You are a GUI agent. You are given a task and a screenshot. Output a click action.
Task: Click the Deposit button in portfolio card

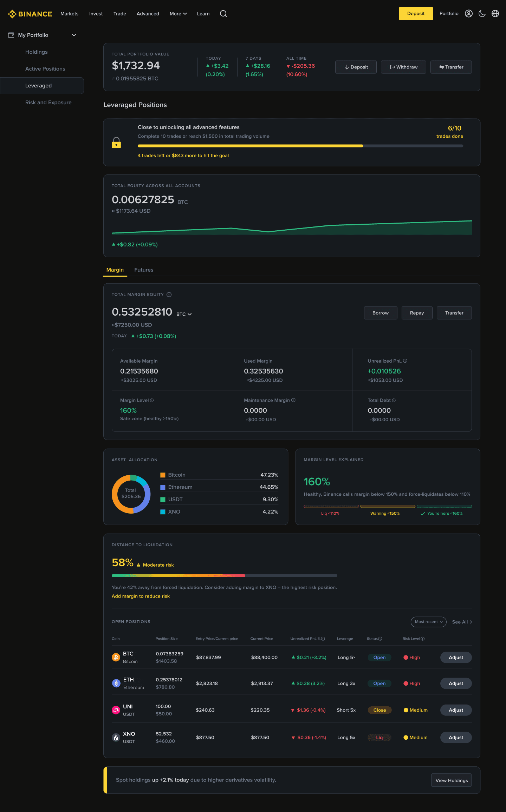(356, 67)
